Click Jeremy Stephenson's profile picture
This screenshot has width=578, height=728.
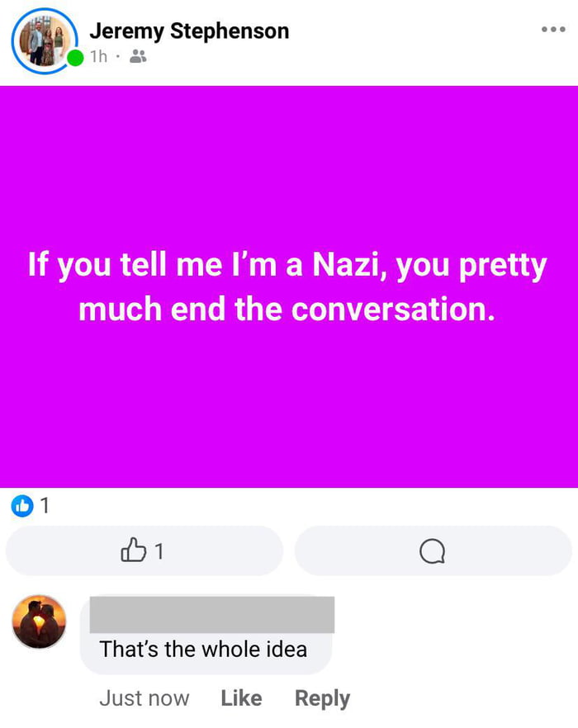(x=45, y=40)
